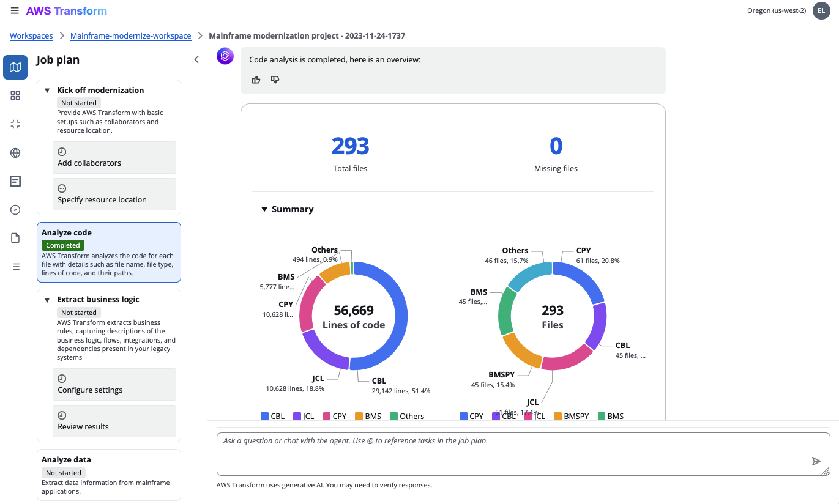This screenshot has width=839, height=504.
Task: Select the map job plan sidebar icon
Action: coord(15,67)
